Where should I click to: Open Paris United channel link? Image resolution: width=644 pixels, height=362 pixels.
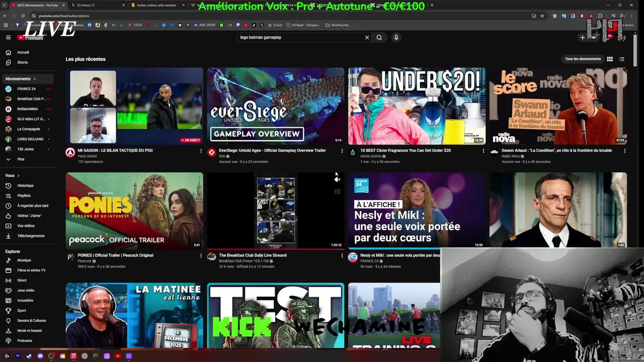click(87, 156)
